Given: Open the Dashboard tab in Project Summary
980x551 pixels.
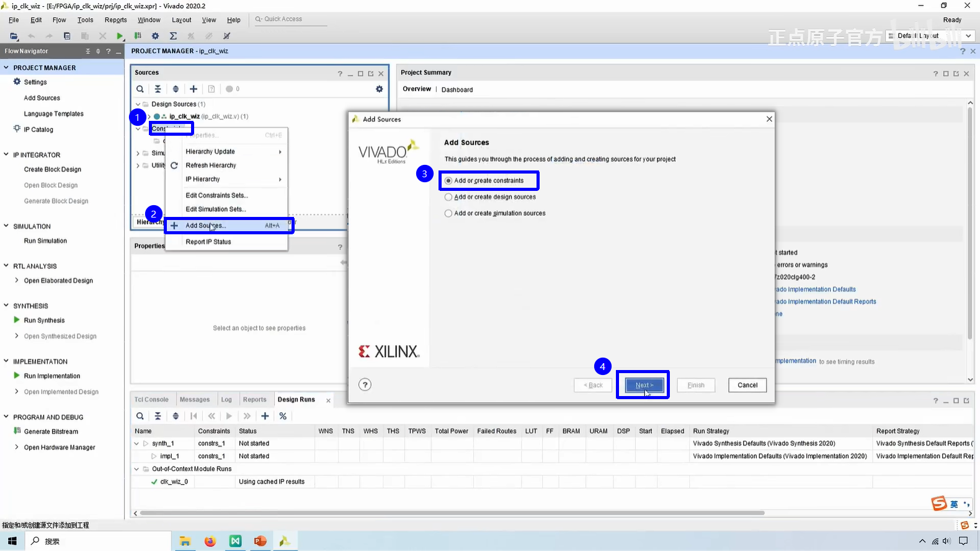Looking at the screenshot, I should pos(457,90).
